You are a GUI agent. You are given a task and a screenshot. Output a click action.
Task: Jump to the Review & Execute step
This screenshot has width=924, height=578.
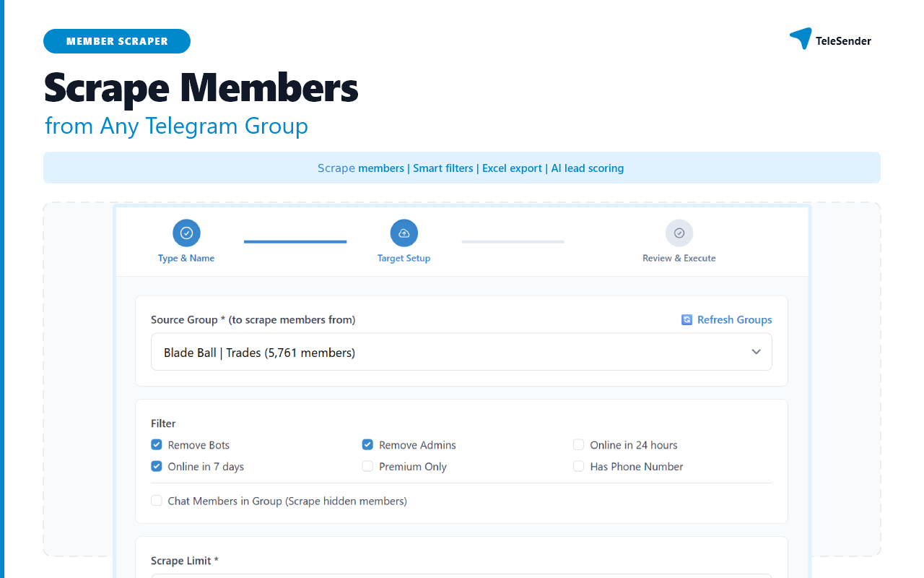679,258
